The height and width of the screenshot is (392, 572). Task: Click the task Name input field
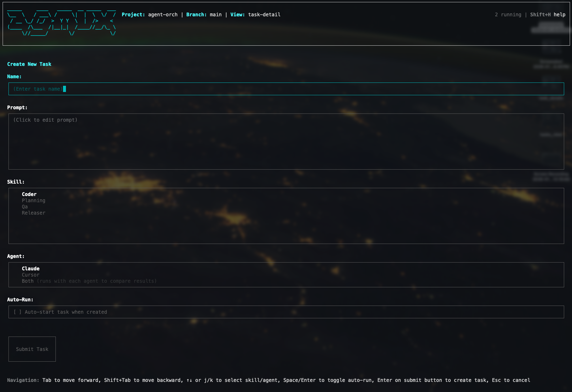point(286,89)
